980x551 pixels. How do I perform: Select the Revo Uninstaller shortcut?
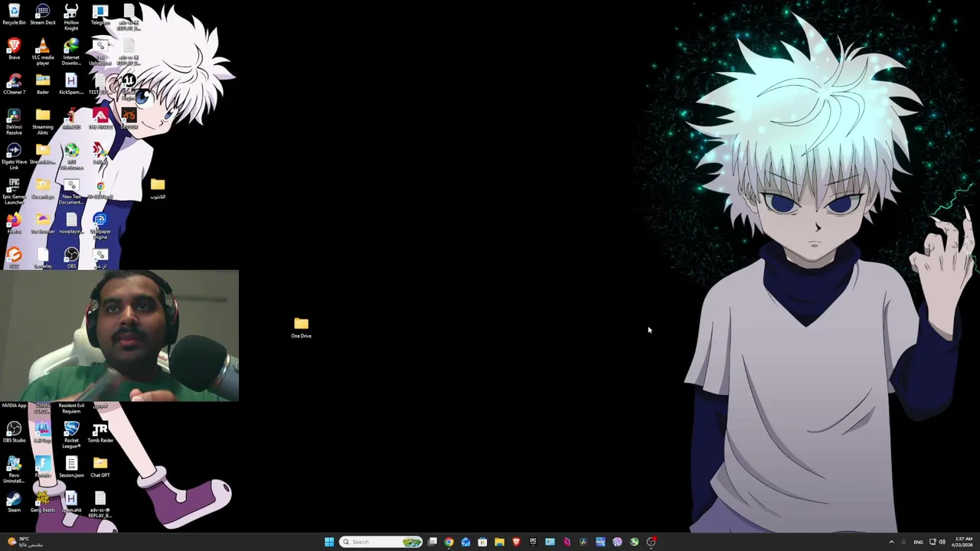coord(14,469)
